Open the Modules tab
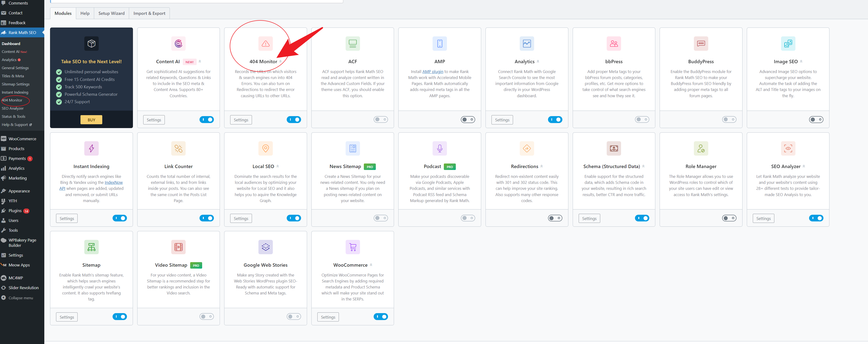The height and width of the screenshot is (344, 868). (x=63, y=13)
